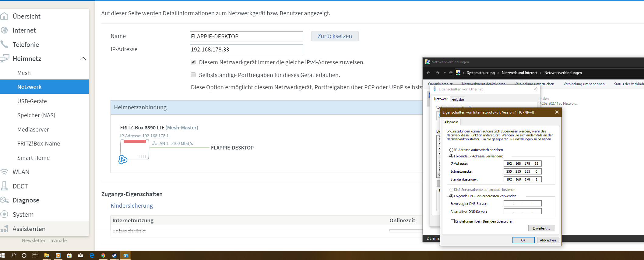Click the FRITZ!Box IP-Adresse input field
This screenshot has width=644, height=260.
pos(246,49)
